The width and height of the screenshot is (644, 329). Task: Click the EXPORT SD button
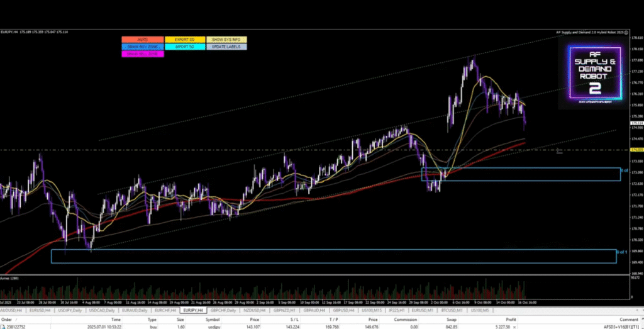click(185, 40)
